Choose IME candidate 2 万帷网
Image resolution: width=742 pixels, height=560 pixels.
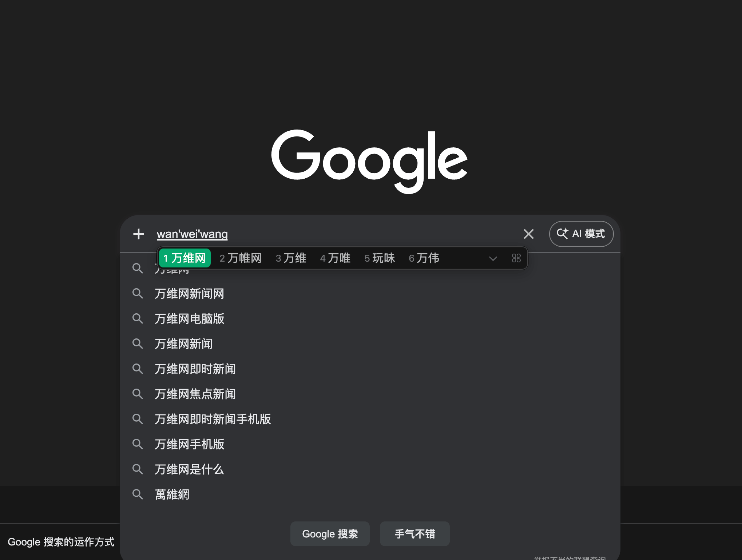(x=241, y=258)
